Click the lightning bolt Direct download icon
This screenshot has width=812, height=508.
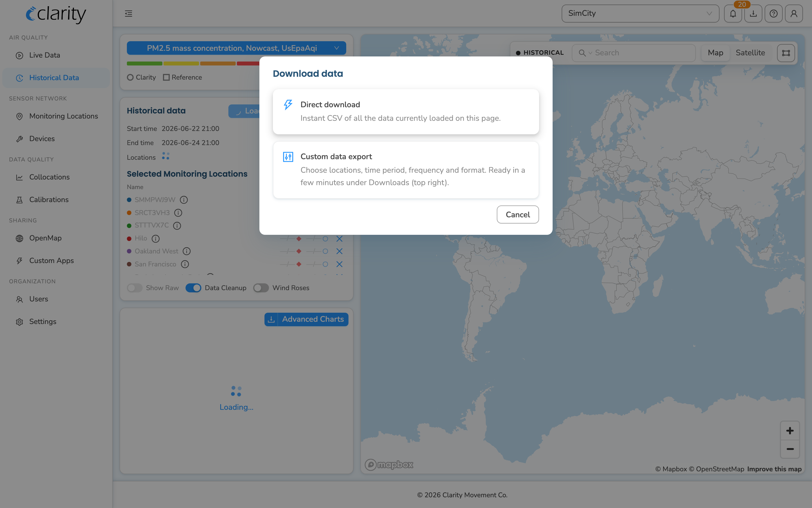[x=288, y=104]
